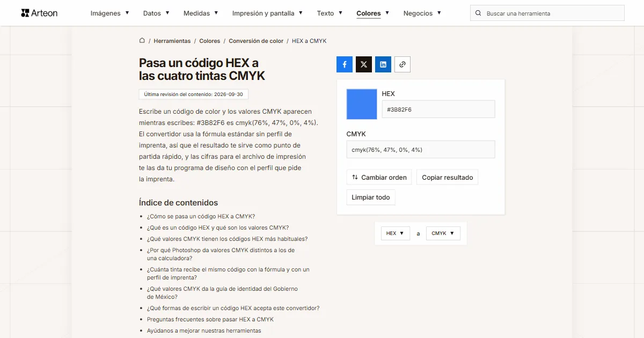
Task: Click the 'Índice de contenidos' heading
Action: 179,203
